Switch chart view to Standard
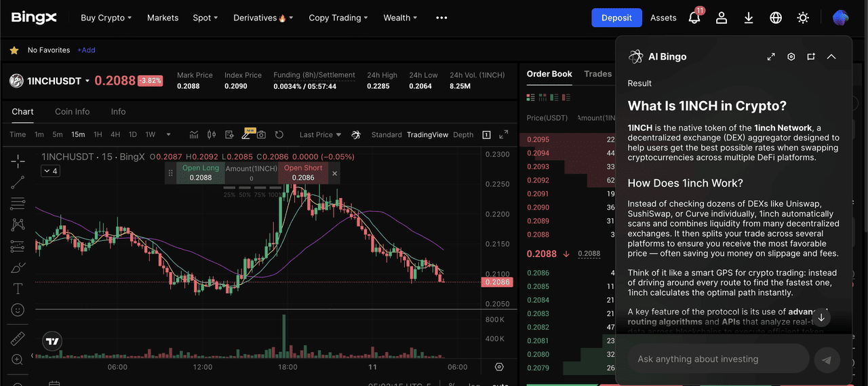This screenshot has height=386, width=868. 387,135
